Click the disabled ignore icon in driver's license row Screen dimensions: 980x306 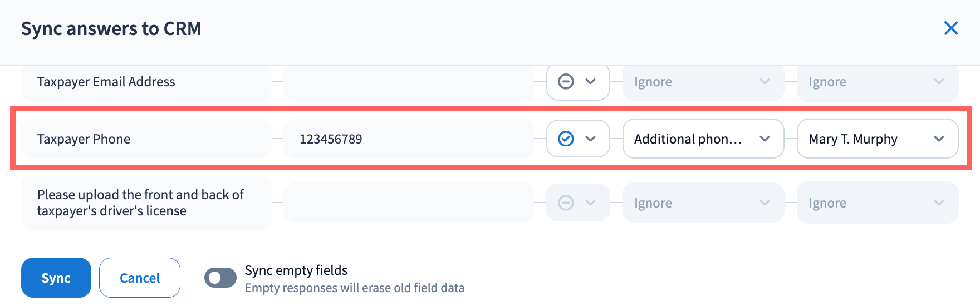tap(566, 203)
